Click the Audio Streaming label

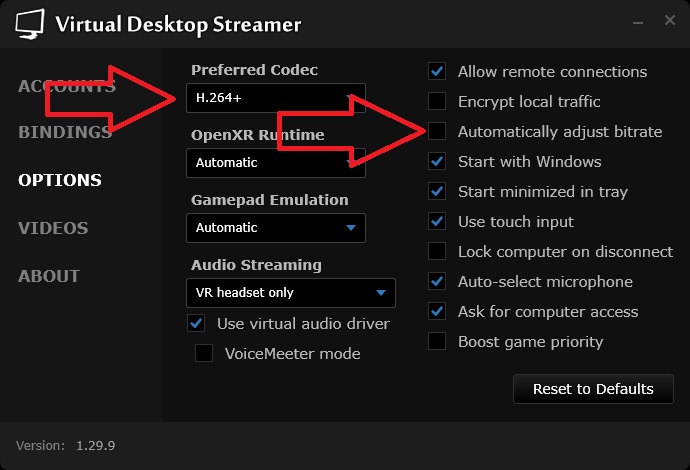tap(256, 265)
